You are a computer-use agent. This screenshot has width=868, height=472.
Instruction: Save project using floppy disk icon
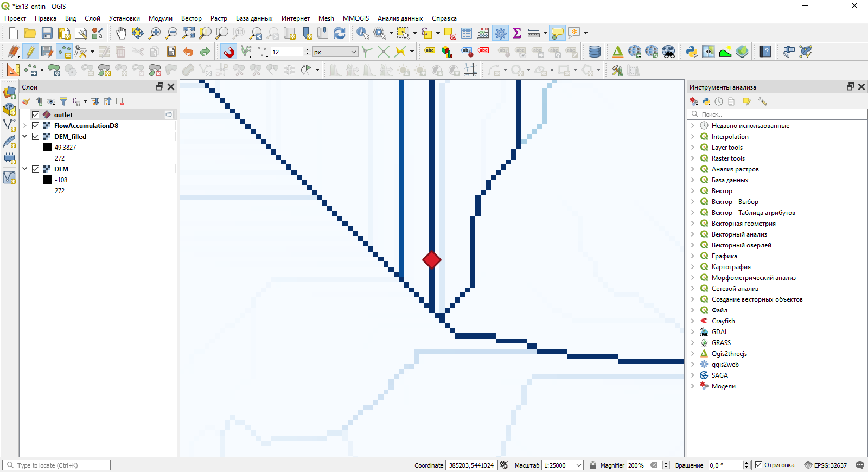(47, 33)
